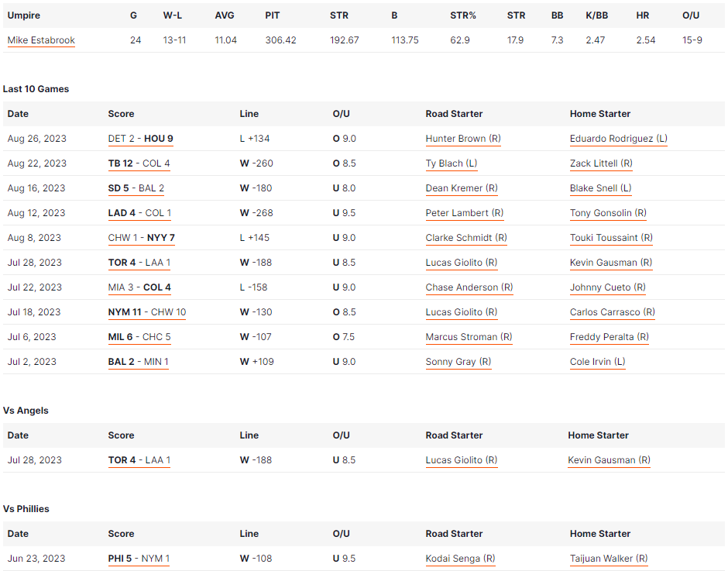Open the NYM 11 - CHW 10 score link

(147, 312)
